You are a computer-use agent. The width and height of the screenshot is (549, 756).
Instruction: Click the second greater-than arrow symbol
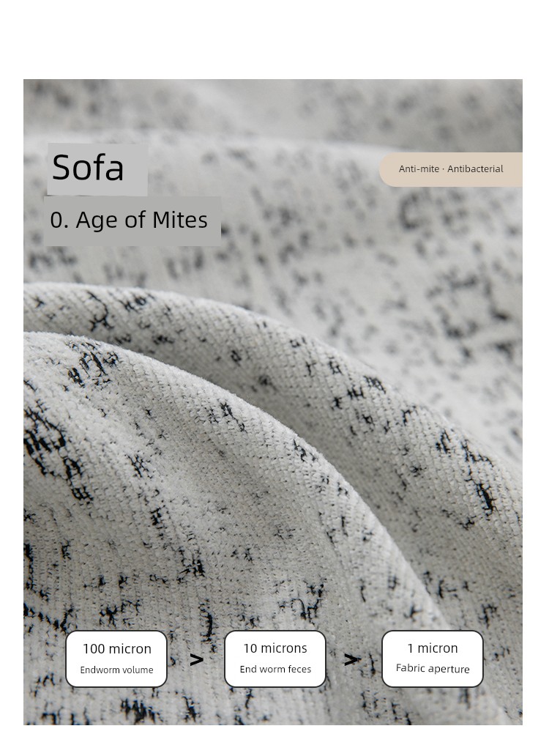pyautogui.click(x=351, y=659)
